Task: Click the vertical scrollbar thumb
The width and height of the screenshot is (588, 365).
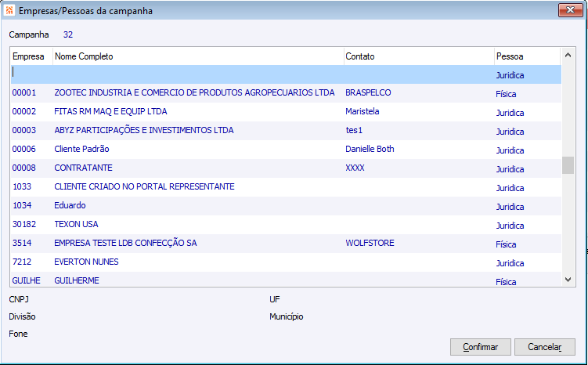Action: tap(568, 165)
